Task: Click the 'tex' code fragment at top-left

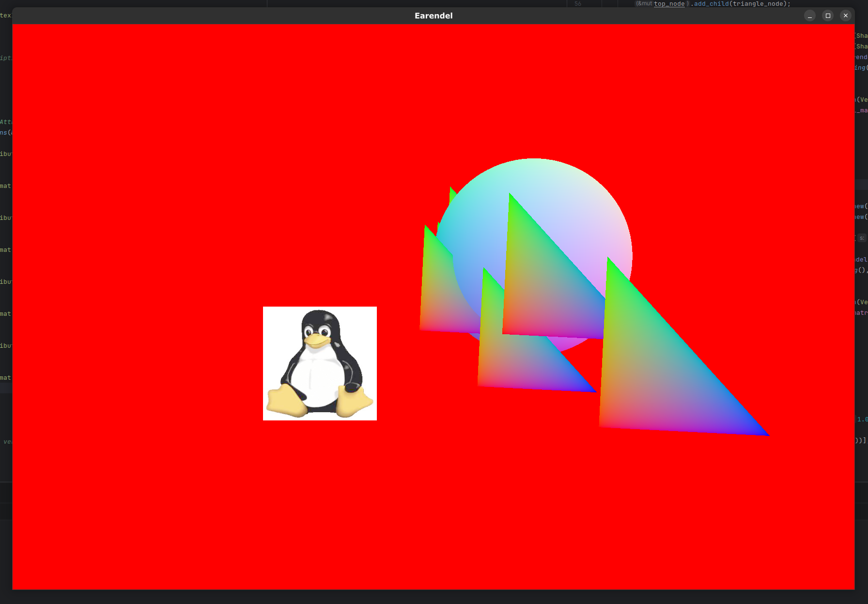Action: pyautogui.click(x=5, y=15)
